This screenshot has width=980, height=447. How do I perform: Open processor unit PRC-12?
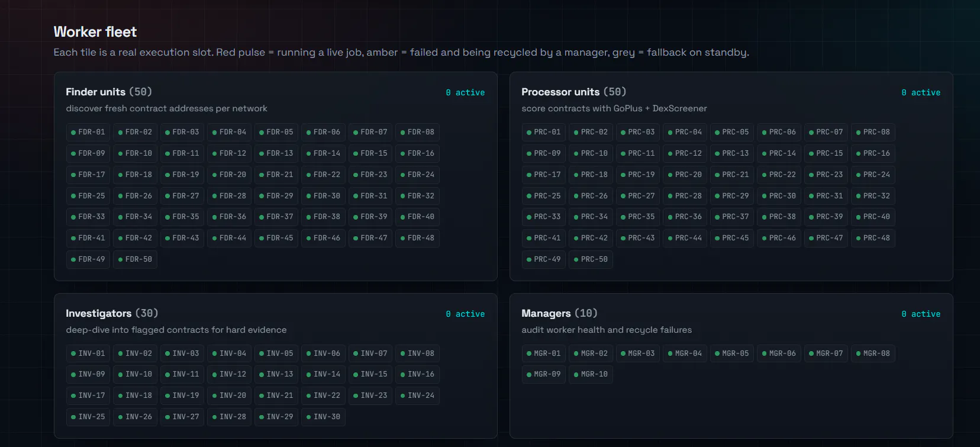click(x=685, y=153)
